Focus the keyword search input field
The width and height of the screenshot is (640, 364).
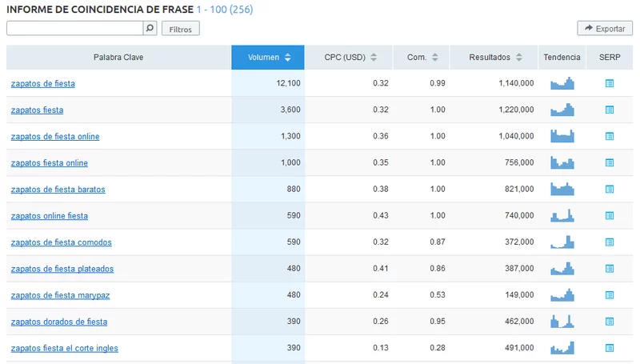(x=74, y=28)
